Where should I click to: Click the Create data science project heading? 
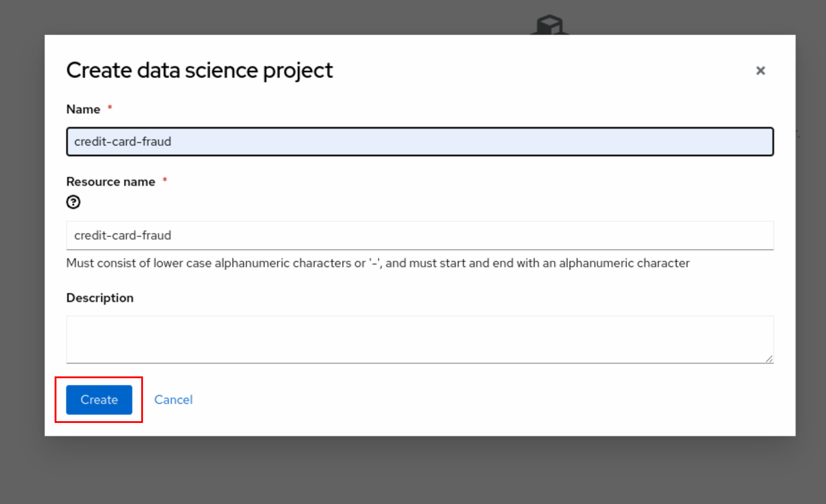click(x=200, y=70)
